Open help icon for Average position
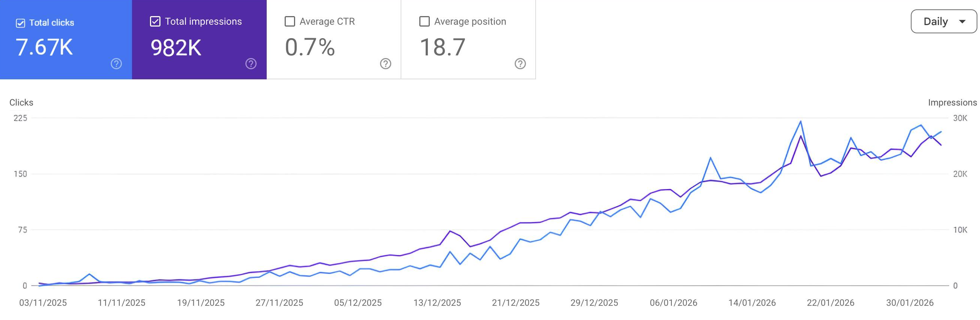 [520, 64]
